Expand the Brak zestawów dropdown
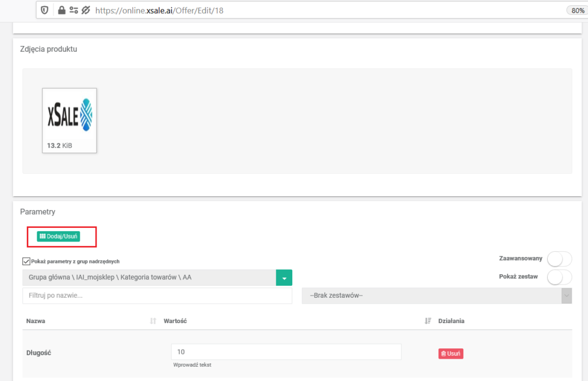Screen dimensions: 588x381 436,296
